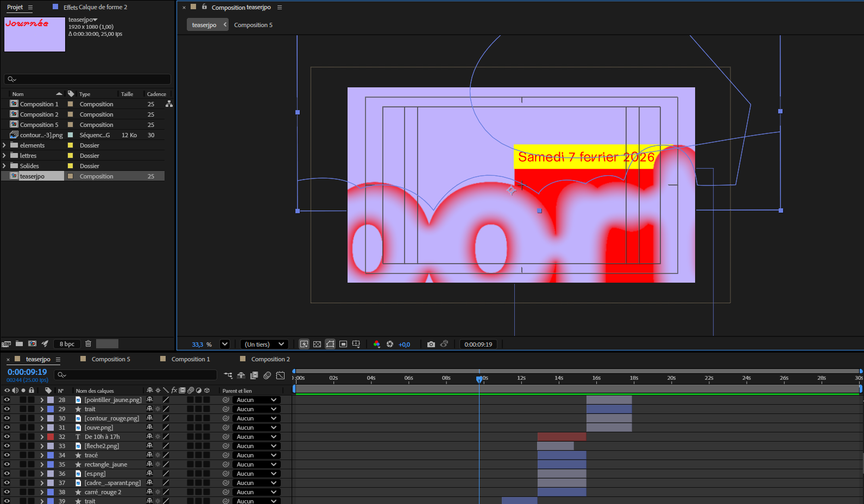The width and height of the screenshot is (864, 504).
Task: Open Project panel menu
Action: [30, 8]
